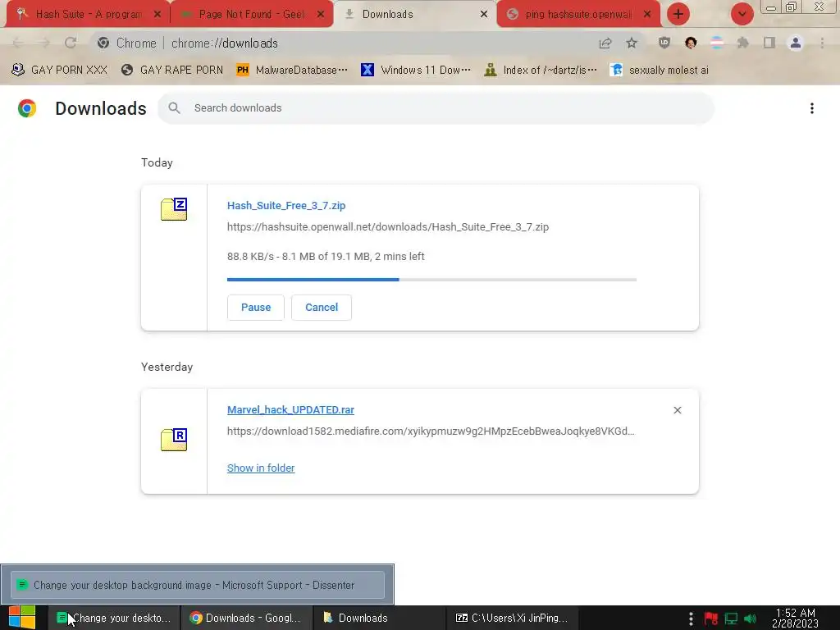
Task: Click the Search downloads magnifier icon
Action: coord(174,108)
